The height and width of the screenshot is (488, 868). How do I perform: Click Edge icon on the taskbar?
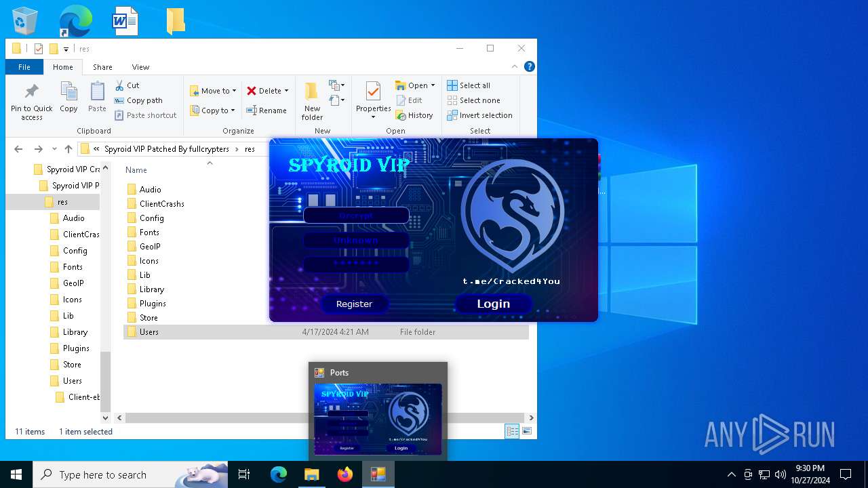[x=279, y=474]
